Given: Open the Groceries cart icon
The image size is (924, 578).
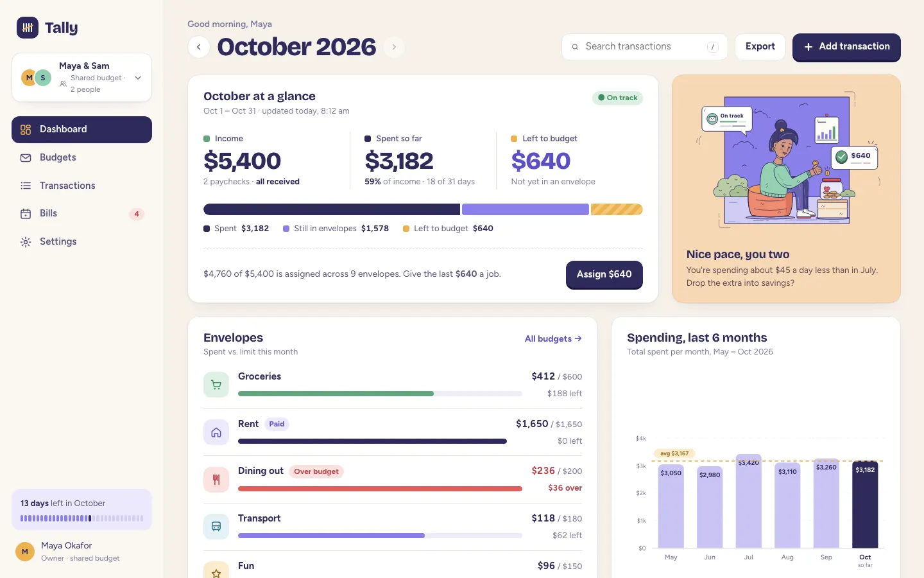Looking at the screenshot, I should tap(216, 385).
